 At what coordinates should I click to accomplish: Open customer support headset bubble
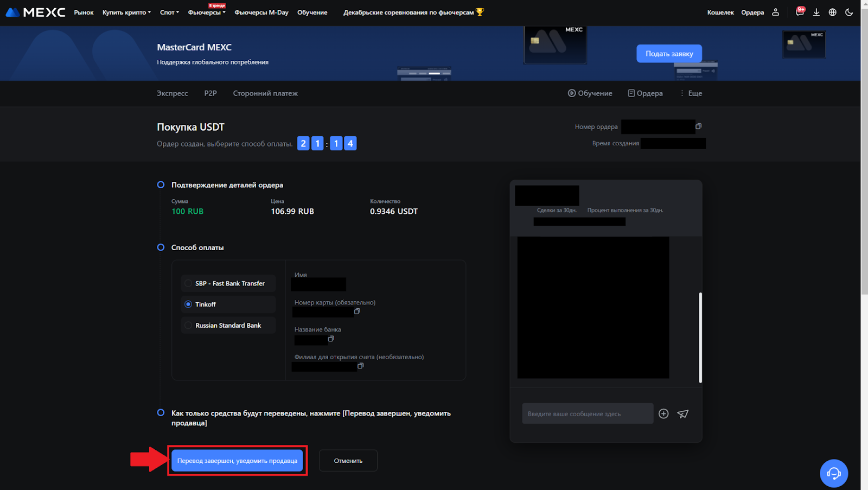833,473
